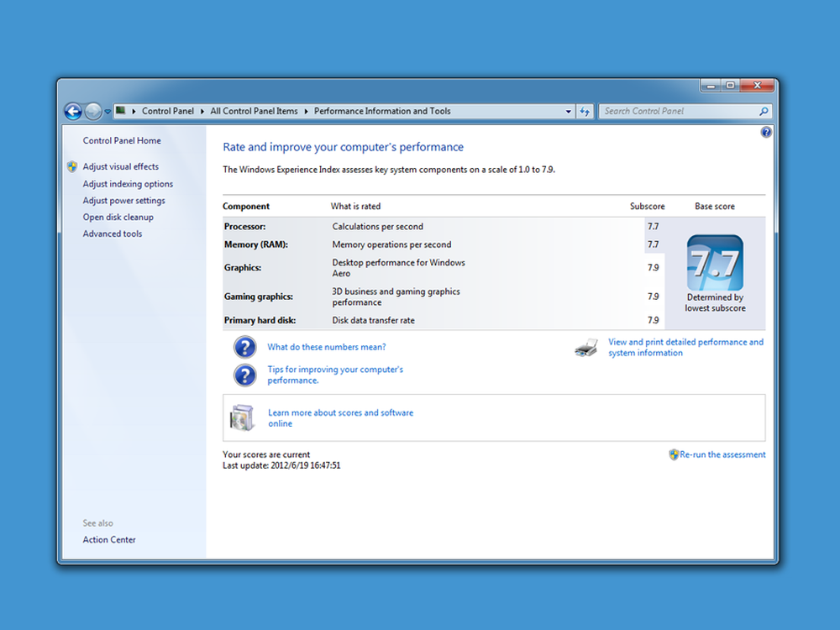
Task: Maximize the window
Action: click(x=730, y=85)
